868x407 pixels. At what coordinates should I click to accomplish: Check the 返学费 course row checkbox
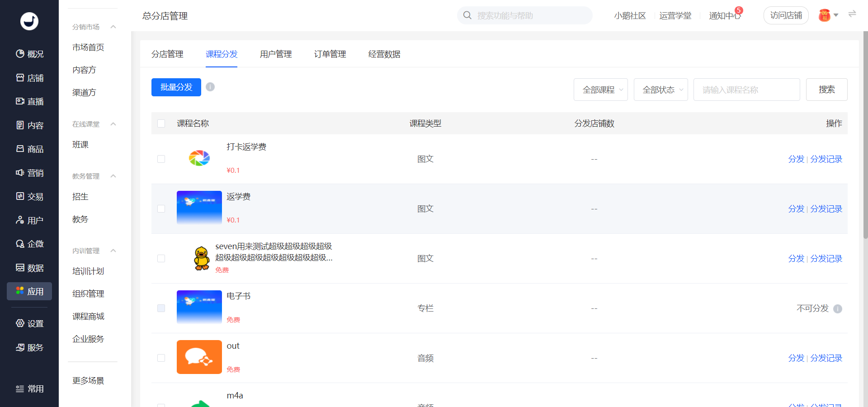161,209
